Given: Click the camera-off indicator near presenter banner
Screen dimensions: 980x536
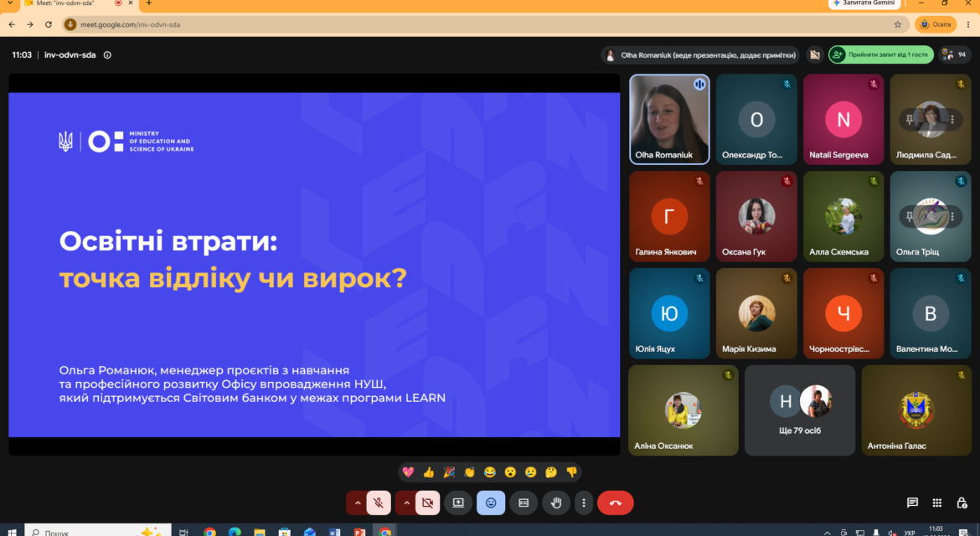Looking at the screenshot, I should point(815,55).
